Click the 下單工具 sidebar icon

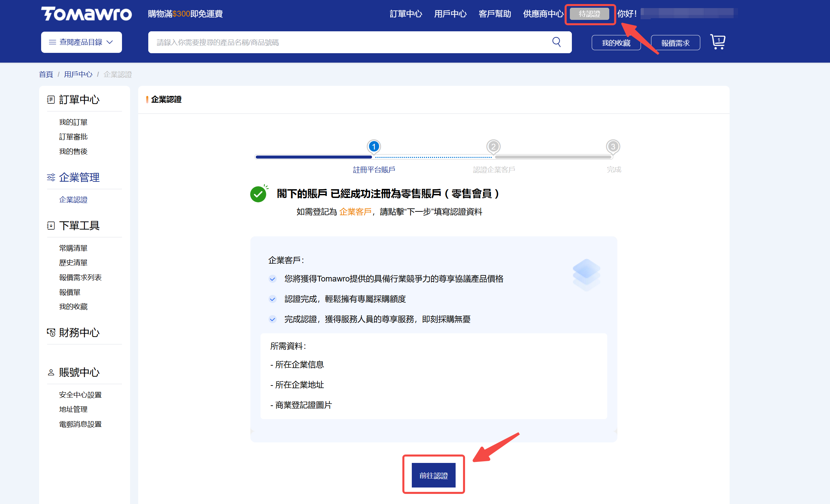tap(51, 226)
